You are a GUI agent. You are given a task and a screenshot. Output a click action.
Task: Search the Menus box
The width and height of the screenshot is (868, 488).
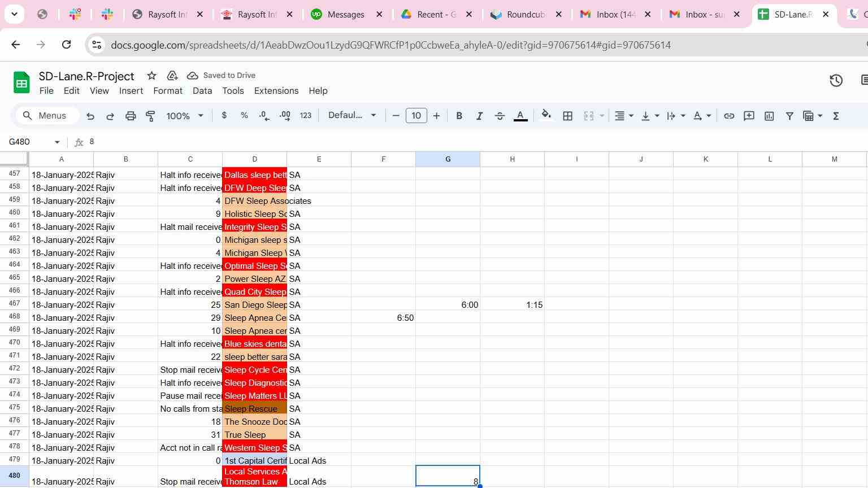47,116
